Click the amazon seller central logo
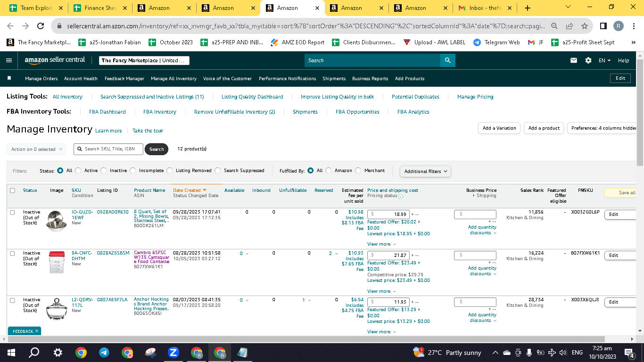The width and height of the screenshot is (644, 362). (x=55, y=60)
